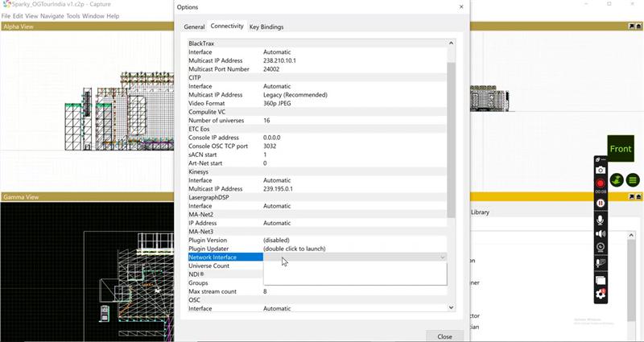The image size is (644, 342).
Task: Click the red record button on recorder bar
Action: 601,183
